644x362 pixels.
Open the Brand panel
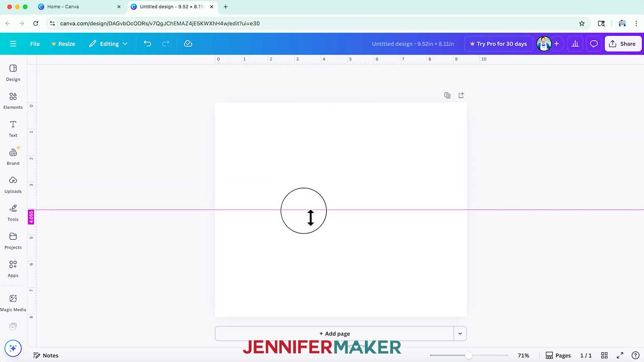click(x=13, y=157)
